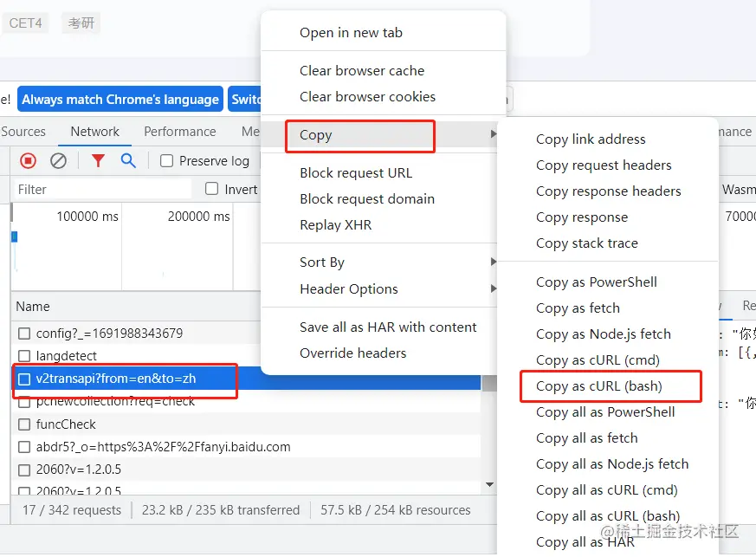756x557 pixels.
Task: Choose Copy all as Node.js fetch
Action: coord(612,464)
